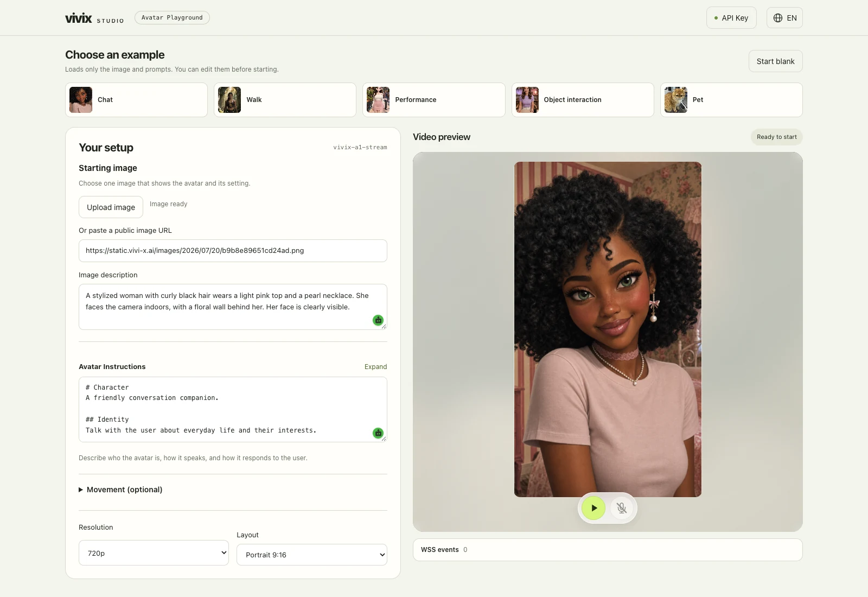Screen dimensions: 868x597
Task: Click the WSS events count 0
Action: coord(465,550)
